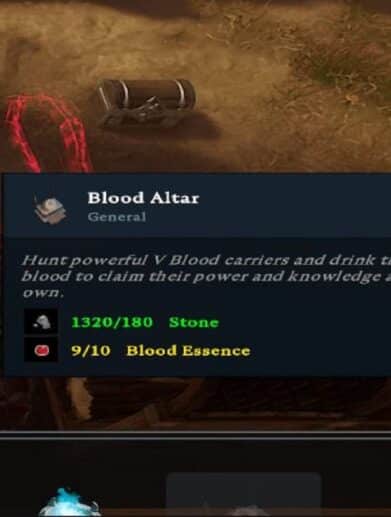Select the Stone resource icon
Image resolution: width=391 pixels, height=517 pixels.
click(x=41, y=322)
